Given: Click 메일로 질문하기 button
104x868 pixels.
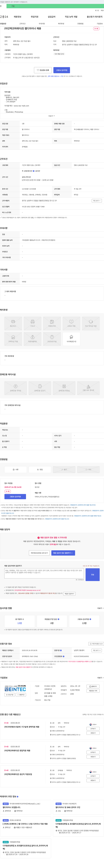Looking at the screenshot, I should (x=69, y=594).
